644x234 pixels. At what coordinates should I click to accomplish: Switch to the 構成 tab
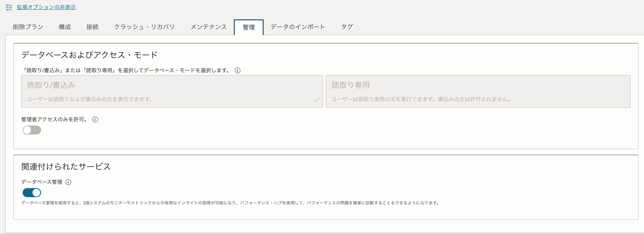(65, 27)
